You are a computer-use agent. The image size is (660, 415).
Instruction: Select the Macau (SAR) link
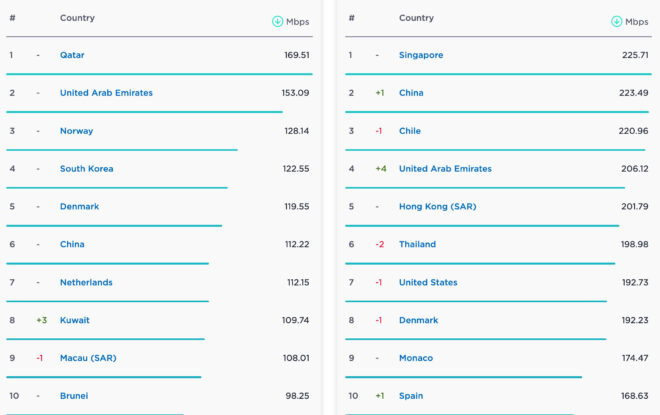click(x=89, y=358)
